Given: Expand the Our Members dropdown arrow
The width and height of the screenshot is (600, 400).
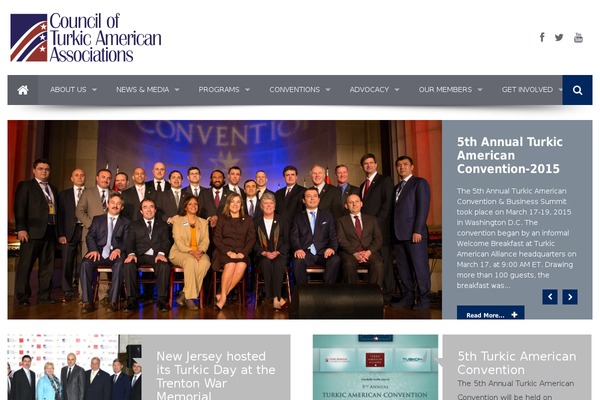Looking at the screenshot, I should 480,90.
